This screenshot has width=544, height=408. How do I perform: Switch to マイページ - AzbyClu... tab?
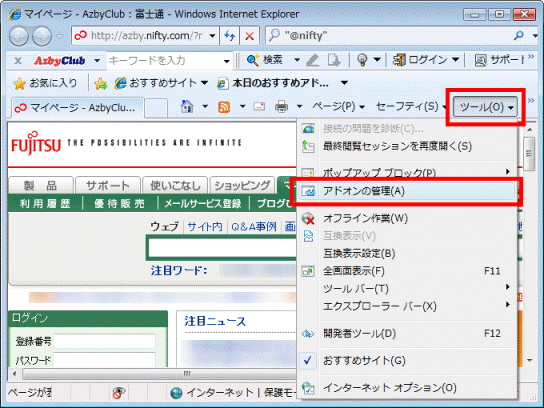coord(78,108)
